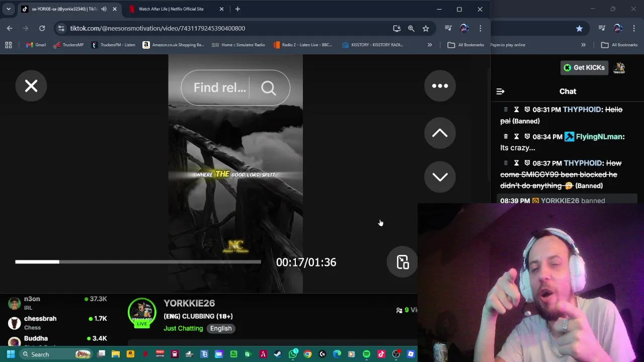
Task: Open the All Bookmarks folder
Action: pyautogui.click(x=466, y=45)
